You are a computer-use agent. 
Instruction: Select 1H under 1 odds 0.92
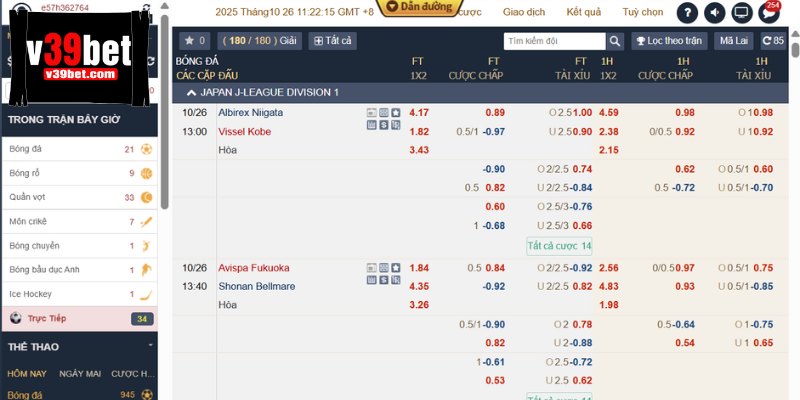(763, 132)
